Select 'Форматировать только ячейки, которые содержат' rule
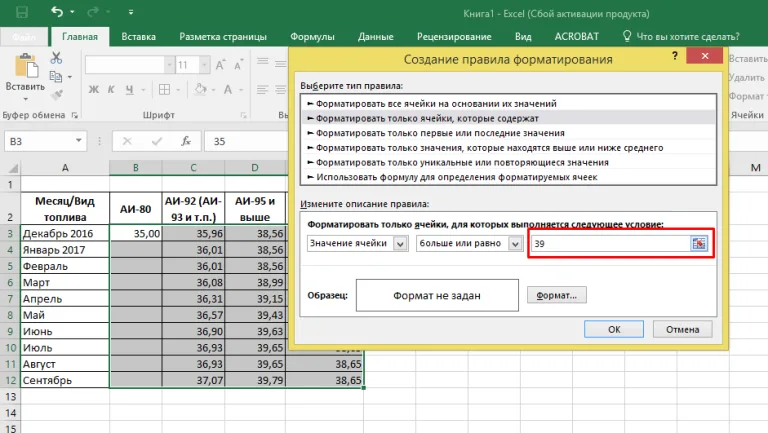 coord(508,118)
